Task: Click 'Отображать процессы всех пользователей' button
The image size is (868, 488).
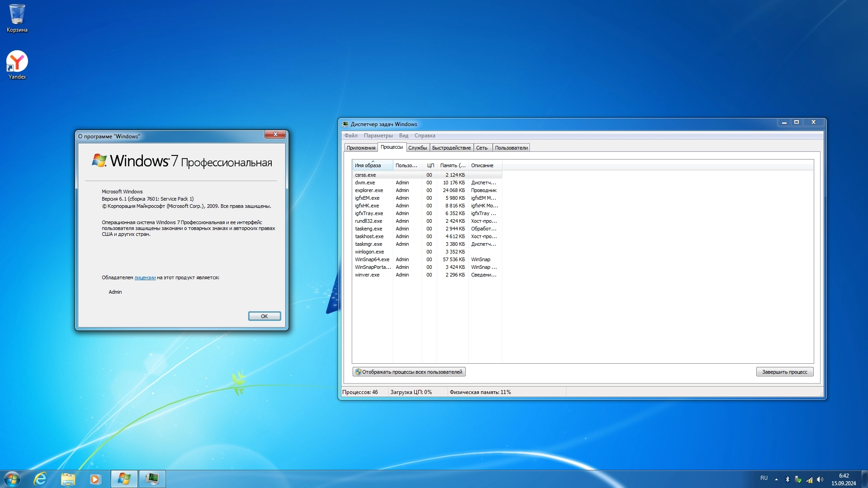Action: [409, 372]
